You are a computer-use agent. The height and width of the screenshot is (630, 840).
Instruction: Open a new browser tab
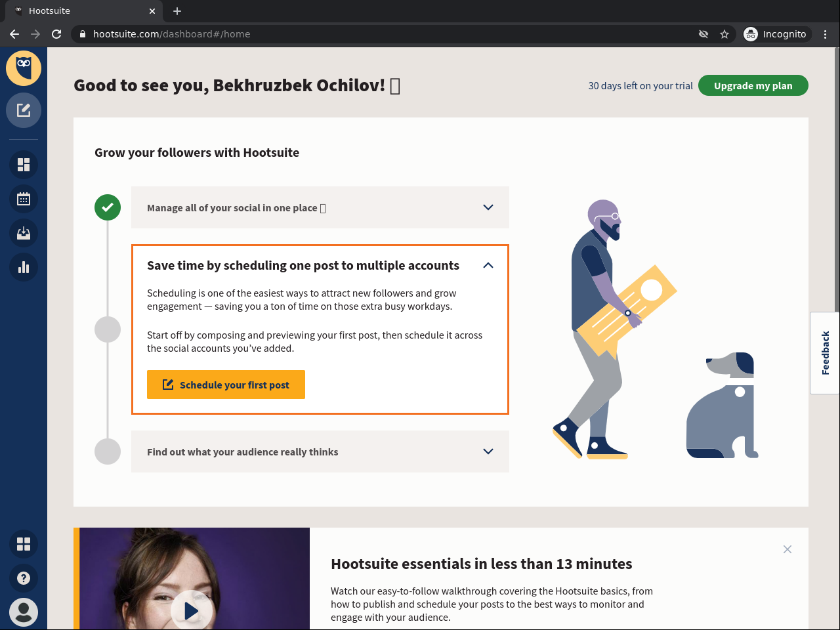coord(177,11)
